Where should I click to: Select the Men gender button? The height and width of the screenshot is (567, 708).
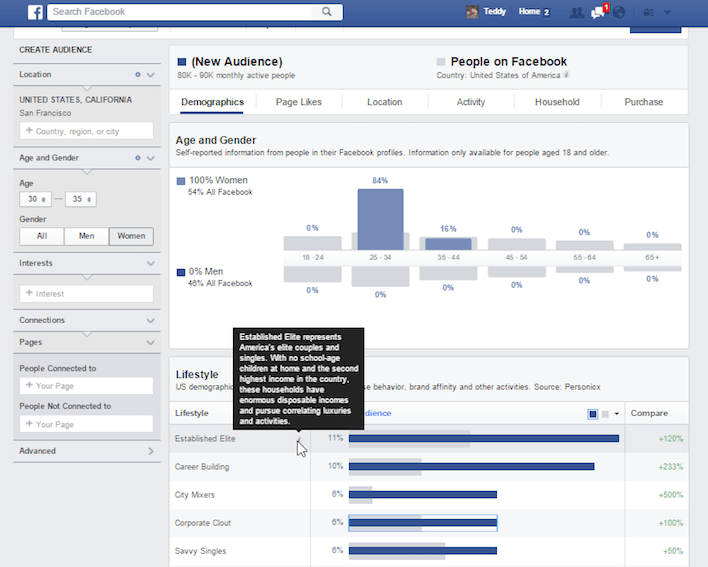86,236
